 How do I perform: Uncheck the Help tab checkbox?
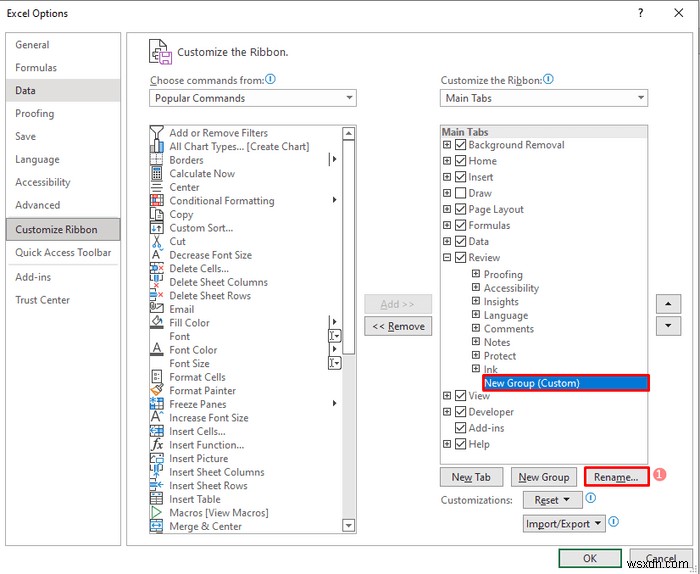tap(460, 444)
